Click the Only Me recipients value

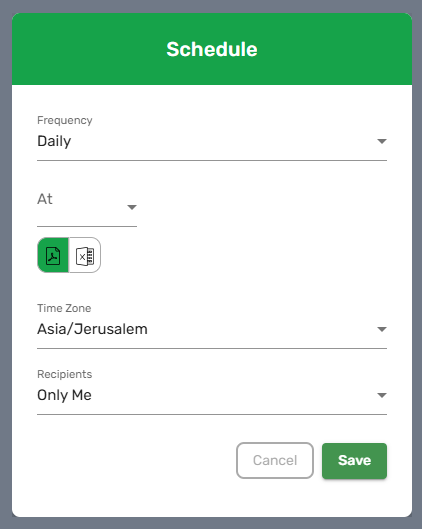[x=64, y=395]
